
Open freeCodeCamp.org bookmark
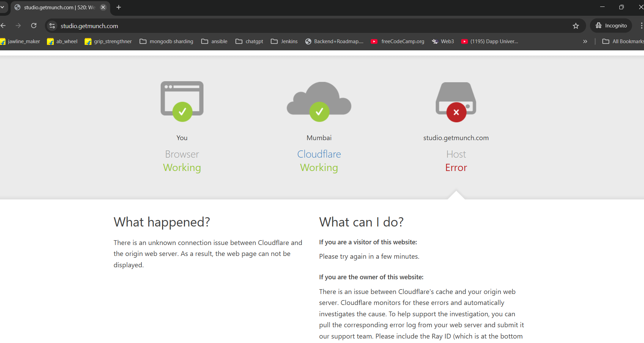tap(398, 41)
